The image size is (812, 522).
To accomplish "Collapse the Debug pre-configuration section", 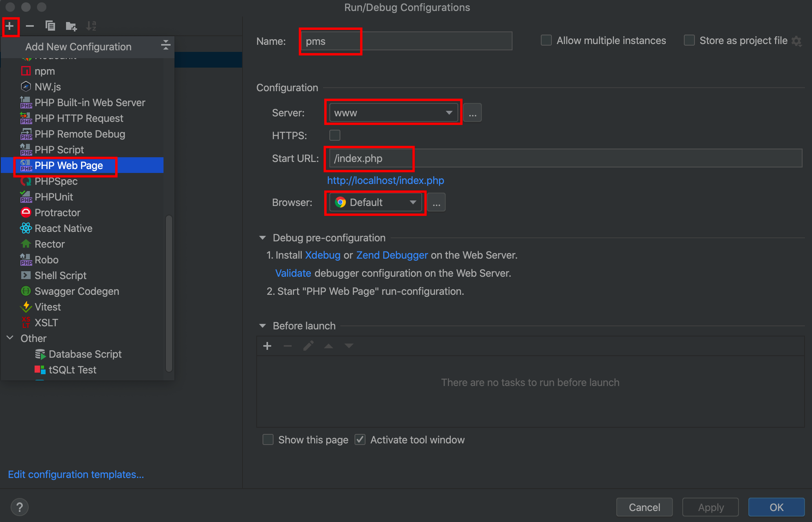I will tap(263, 238).
